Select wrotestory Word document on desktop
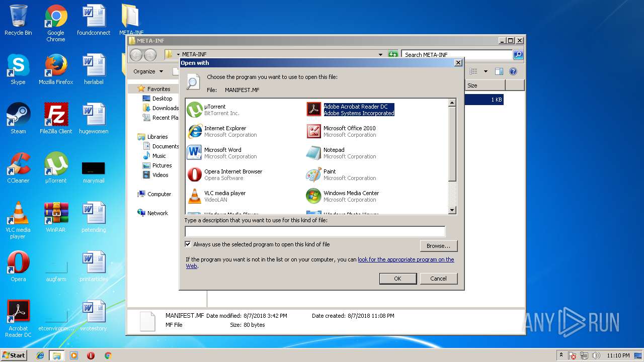Image resolution: width=644 pixels, height=362 pixels. pos(94,316)
